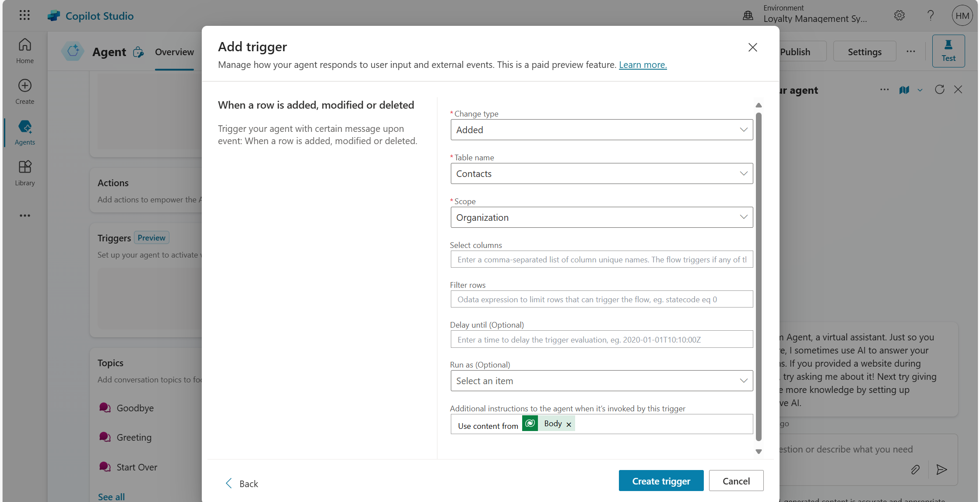Click the Test agent icon button
Screen dimensions: 980x502
[x=948, y=51]
